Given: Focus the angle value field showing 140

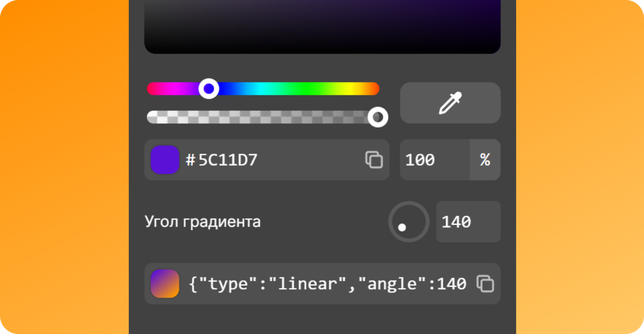Looking at the screenshot, I should point(468,222).
